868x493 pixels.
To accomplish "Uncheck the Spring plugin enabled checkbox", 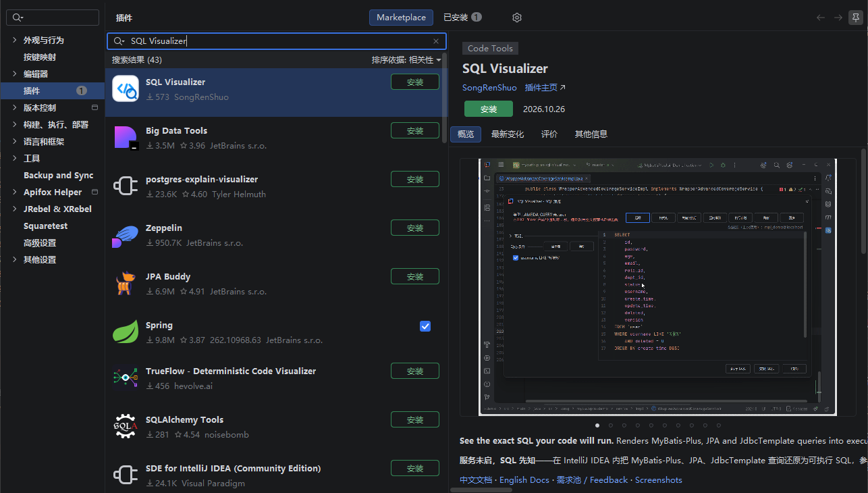I will [425, 326].
